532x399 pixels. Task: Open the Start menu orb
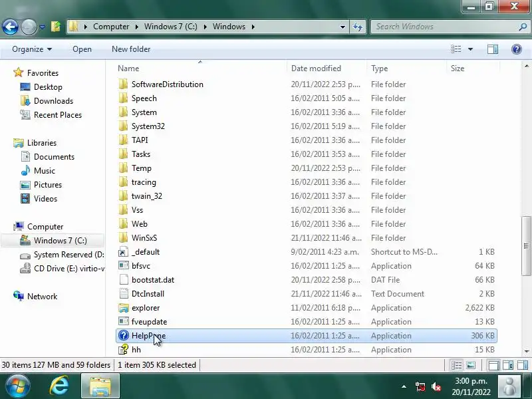tap(17, 386)
